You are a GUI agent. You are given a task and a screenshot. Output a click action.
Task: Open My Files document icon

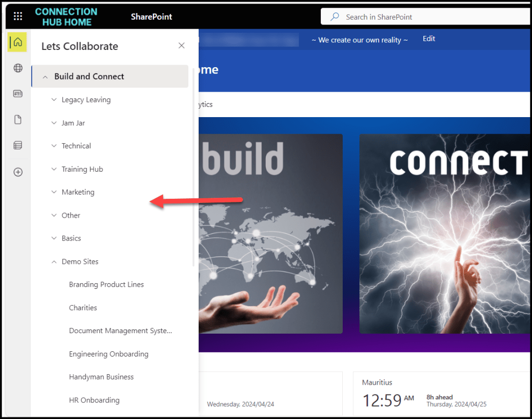[x=18, y=120]
